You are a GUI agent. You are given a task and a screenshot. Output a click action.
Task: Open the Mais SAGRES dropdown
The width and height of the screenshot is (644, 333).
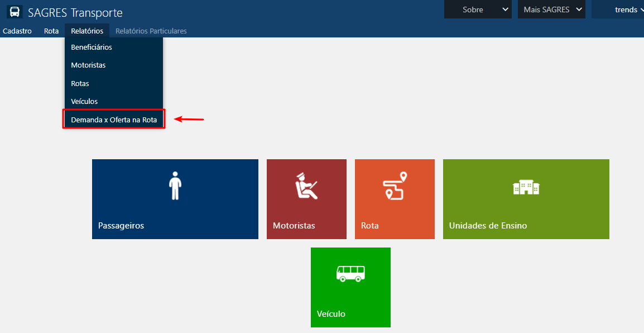(550, 9)
